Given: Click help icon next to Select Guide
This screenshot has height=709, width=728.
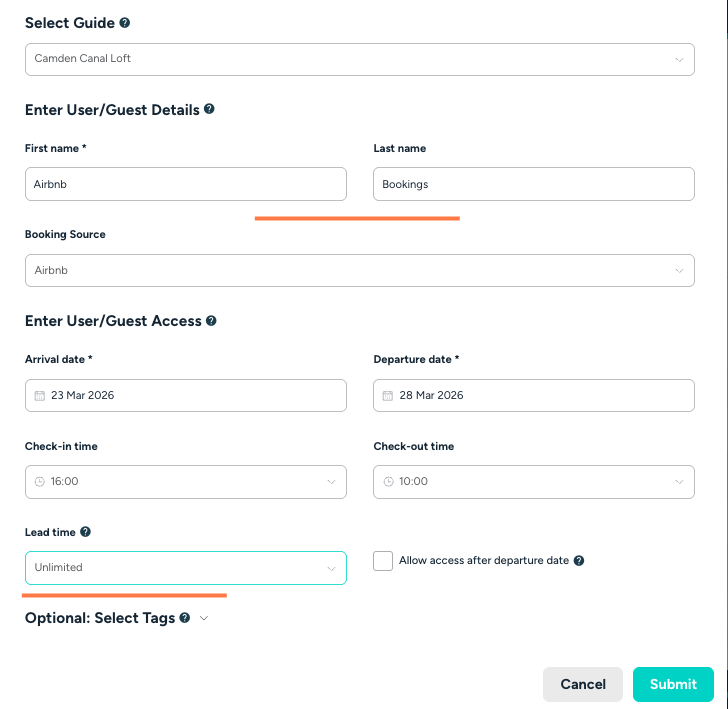Looking at the screenshot, I should point(125,23).
